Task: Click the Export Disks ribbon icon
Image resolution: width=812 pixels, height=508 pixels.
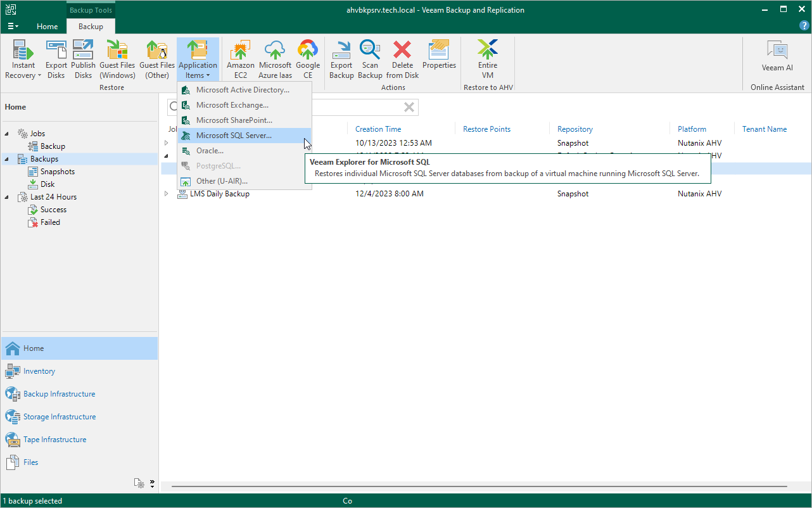Action: 56,60
